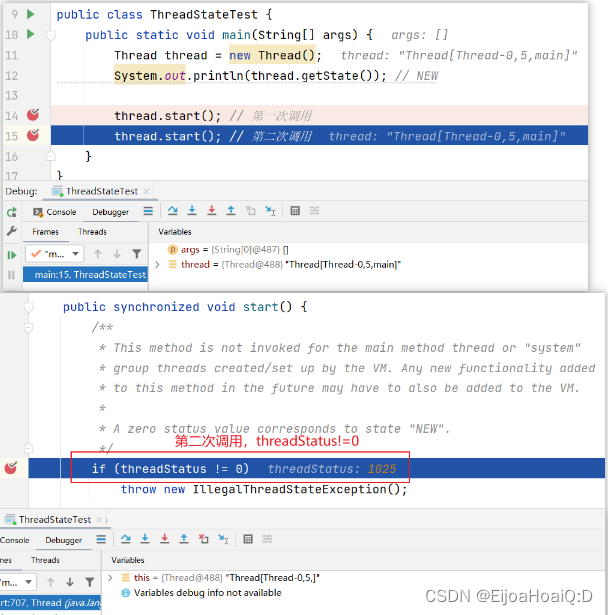Viewport: 608px width, 615px height.
Task: Move up one frame in lower Frames pane
Action: click(51, 582)
